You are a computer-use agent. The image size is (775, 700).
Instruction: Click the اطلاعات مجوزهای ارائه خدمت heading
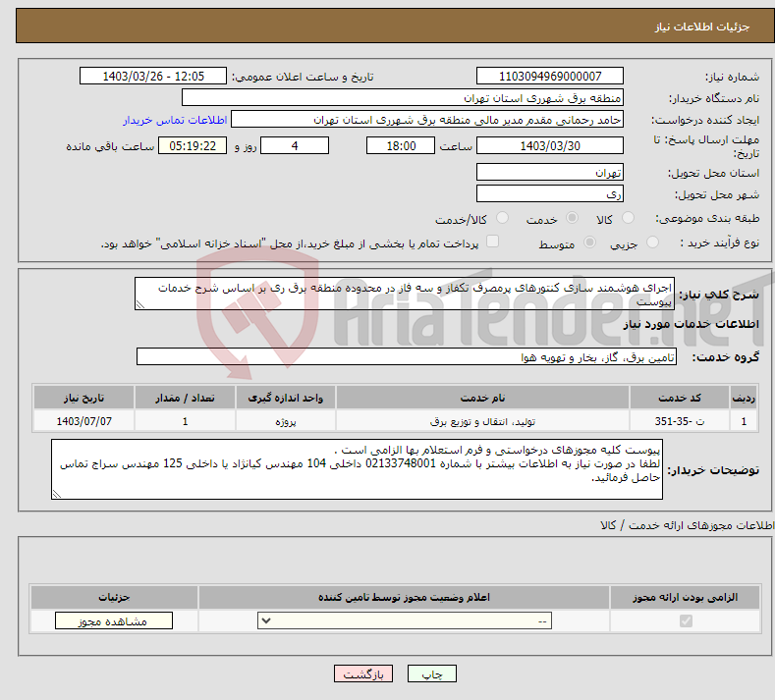pyautogui.click(x=687, y=525)
